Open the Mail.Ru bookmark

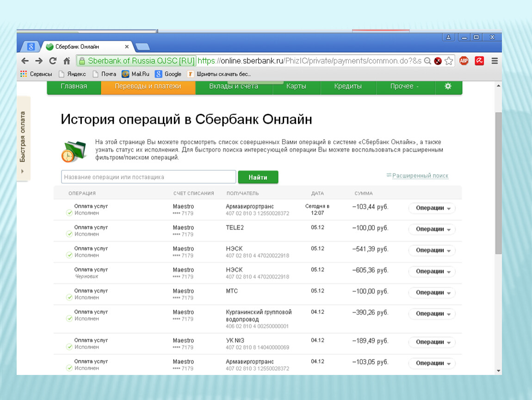click(136, 74)
